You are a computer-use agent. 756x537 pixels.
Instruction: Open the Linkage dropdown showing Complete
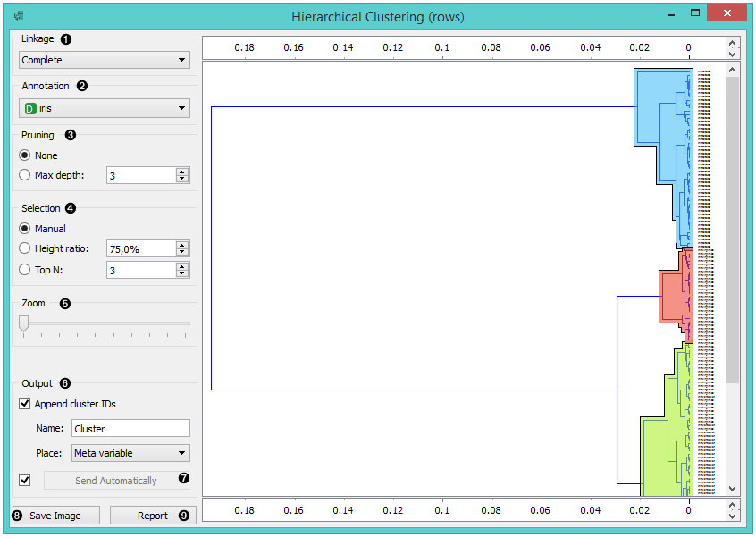coord(105,60)
